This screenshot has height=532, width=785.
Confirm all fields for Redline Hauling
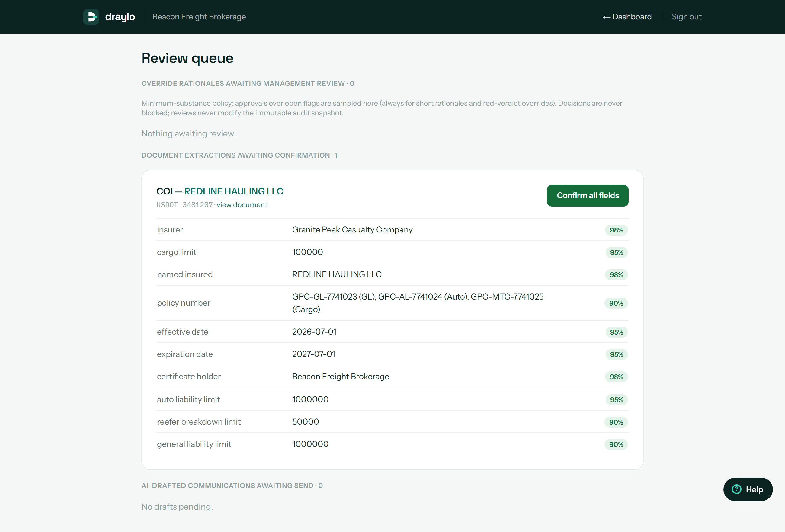pyautogui.click(x=588, y=195)
